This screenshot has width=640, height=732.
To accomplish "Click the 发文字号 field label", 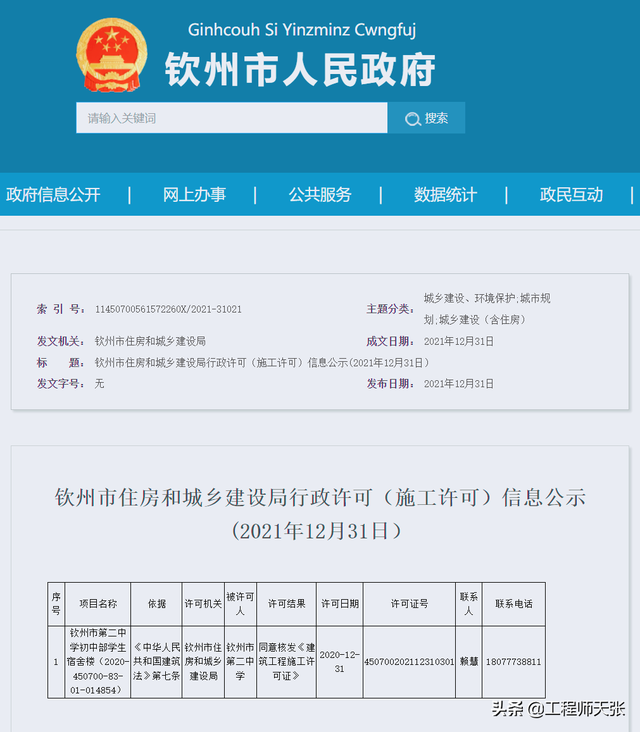I will 60,384.
